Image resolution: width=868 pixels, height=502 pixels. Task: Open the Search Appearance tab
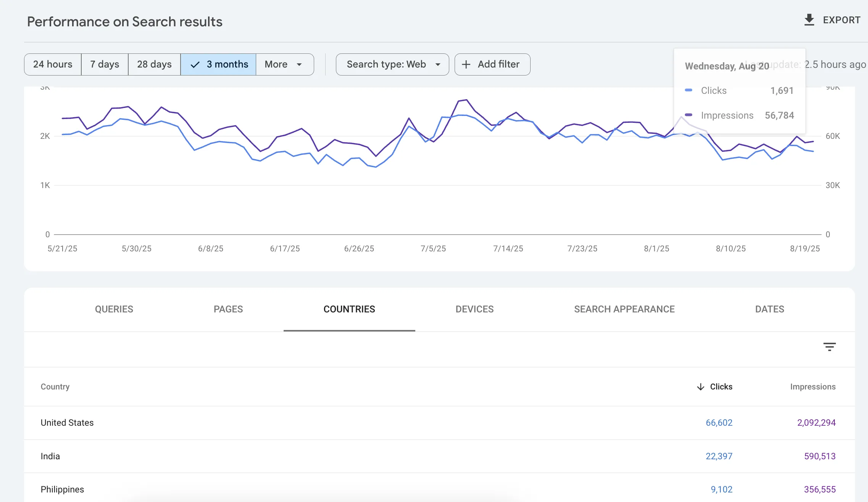pyautogui.click(x=624, y=309)
